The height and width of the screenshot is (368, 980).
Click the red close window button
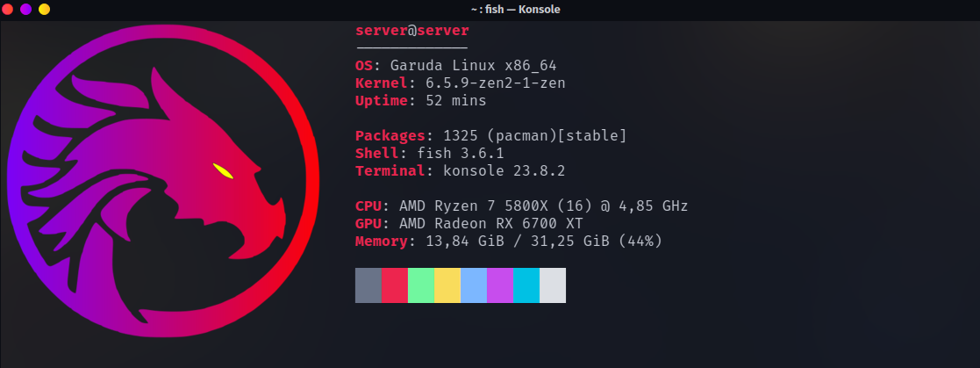(8, 10)
